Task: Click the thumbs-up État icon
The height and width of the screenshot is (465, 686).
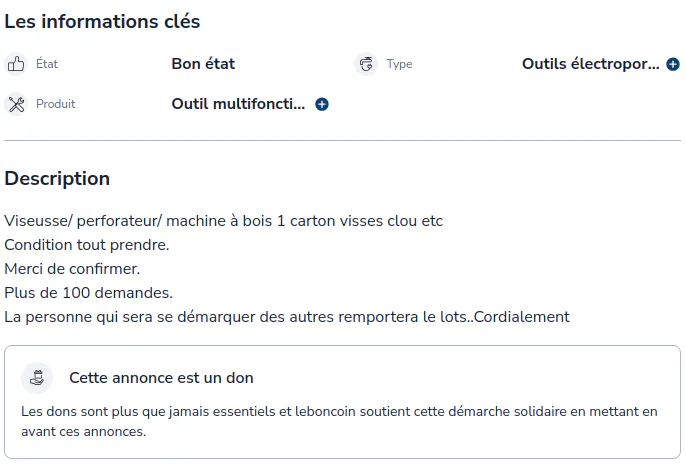Action: click(x=16, y=64)
